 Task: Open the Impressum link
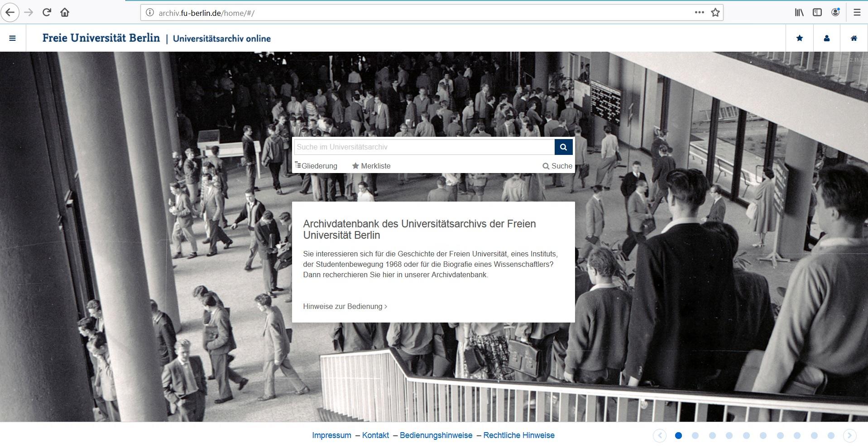[x=331, y=435]
